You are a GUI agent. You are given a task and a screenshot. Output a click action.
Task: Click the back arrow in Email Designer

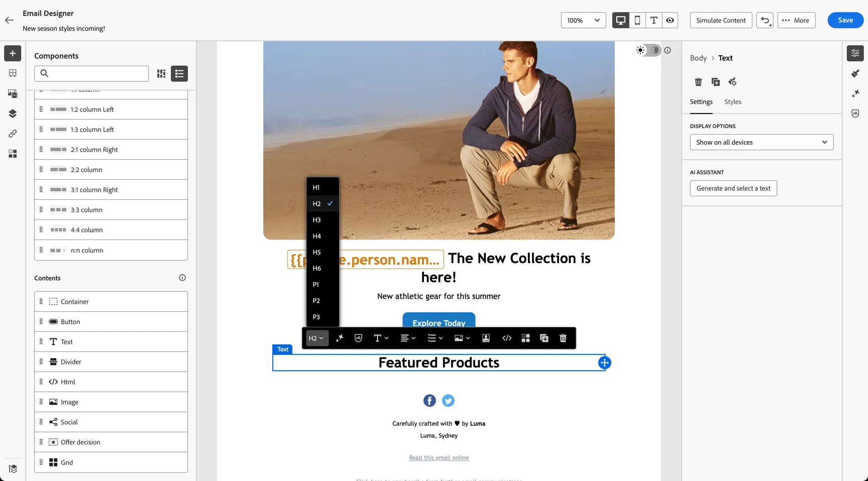(x=9, y=20)
